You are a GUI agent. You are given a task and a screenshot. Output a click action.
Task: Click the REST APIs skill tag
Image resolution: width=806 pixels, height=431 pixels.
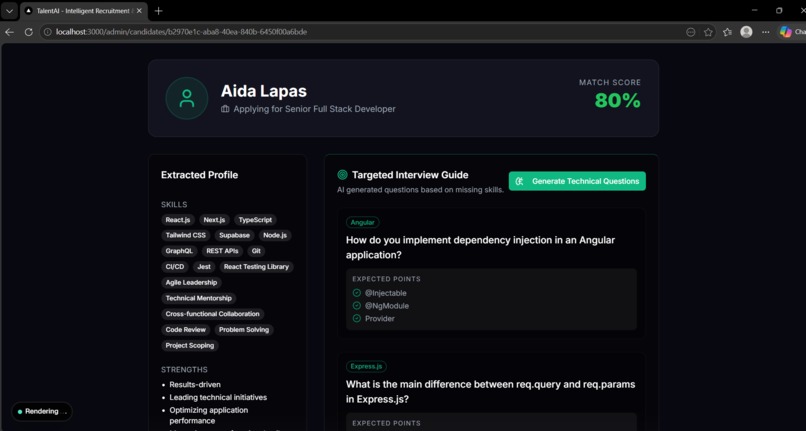[x=222, y=251]
